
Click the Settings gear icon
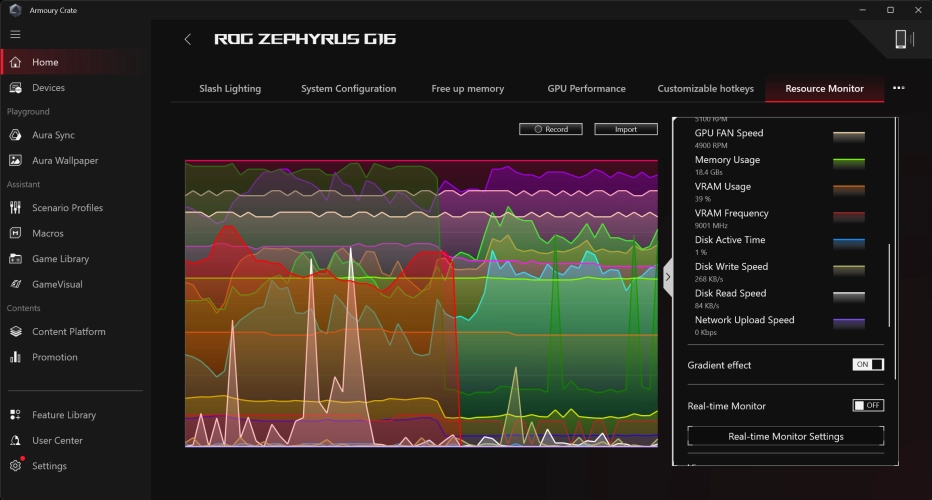coord(15,466)
